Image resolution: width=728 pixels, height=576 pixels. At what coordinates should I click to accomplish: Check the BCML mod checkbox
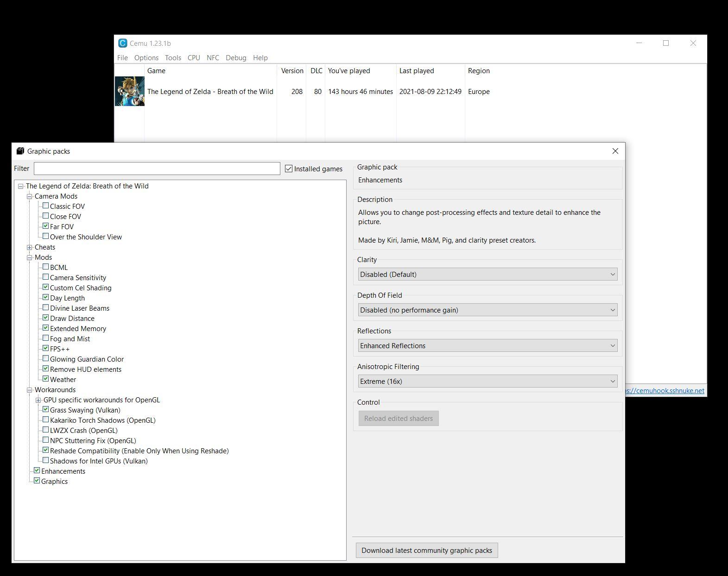coord(46,267)
